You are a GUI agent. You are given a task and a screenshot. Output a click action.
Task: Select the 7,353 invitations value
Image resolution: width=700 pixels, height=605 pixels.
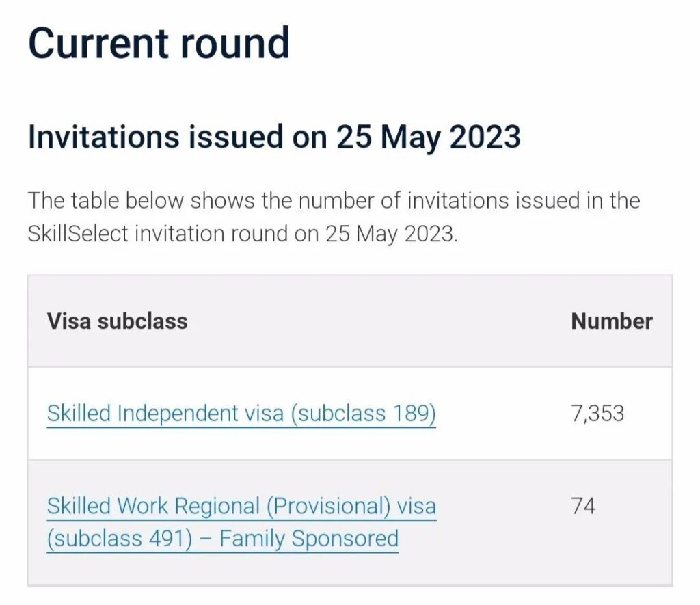coord(597,414)
